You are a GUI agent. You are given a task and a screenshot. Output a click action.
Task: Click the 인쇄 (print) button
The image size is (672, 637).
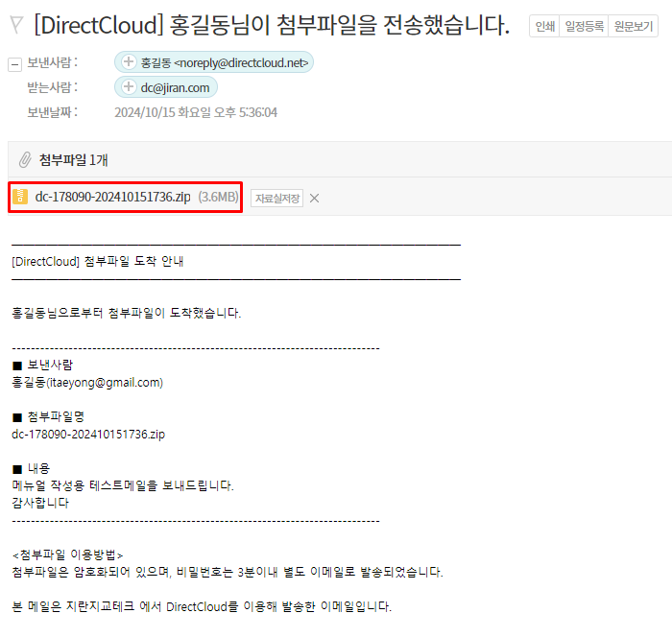pyautogui.click(x=544, y=26)
